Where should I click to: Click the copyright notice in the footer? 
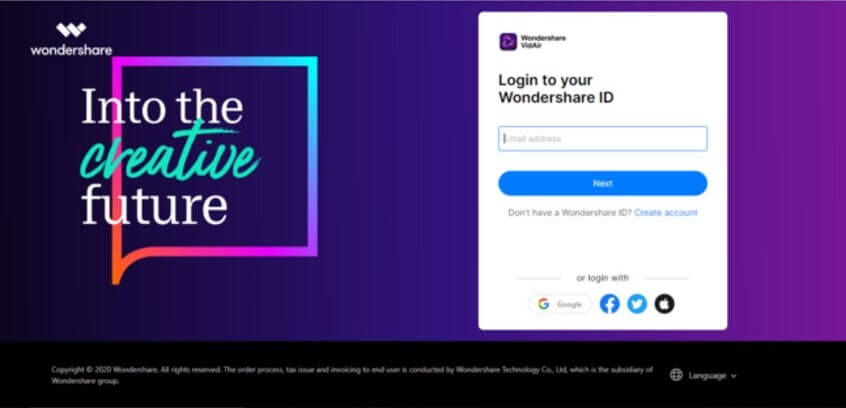click(x=352, y=375)
